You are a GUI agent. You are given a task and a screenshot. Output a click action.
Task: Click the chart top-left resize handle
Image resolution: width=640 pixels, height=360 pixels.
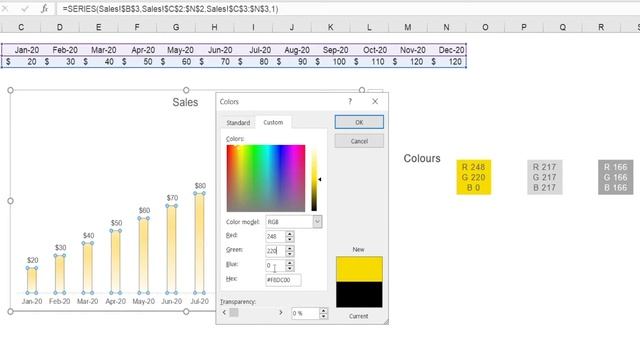[x=11, y=90]
